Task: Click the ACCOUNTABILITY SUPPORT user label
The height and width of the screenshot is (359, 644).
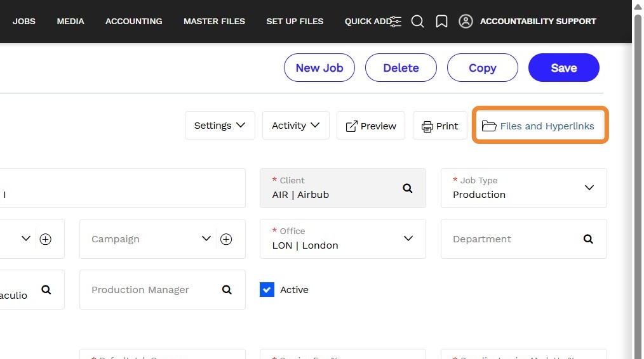Action: [x=538, y=22]
